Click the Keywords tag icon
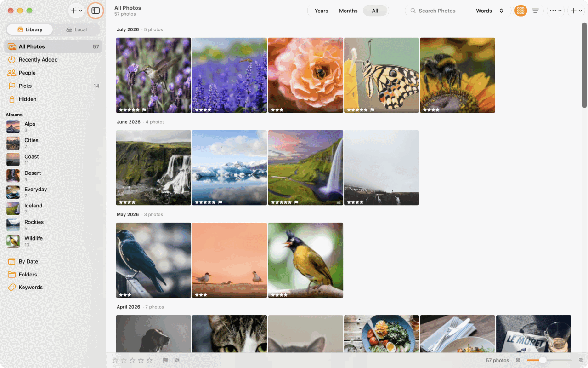This screenshot has width=588, height=368. 12,287
